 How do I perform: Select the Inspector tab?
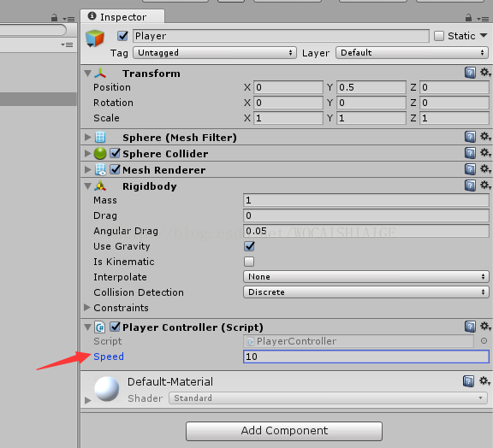tap(122, 16)
